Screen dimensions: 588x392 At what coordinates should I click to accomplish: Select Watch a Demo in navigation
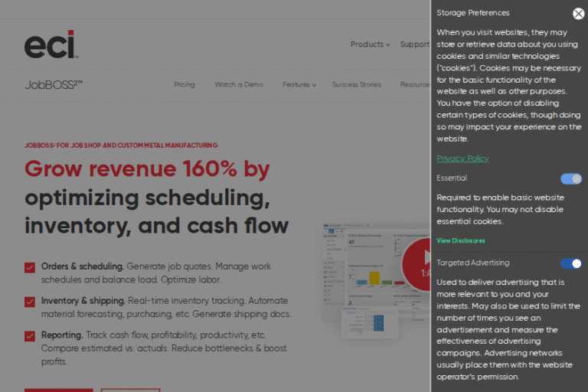click(239, 85)
